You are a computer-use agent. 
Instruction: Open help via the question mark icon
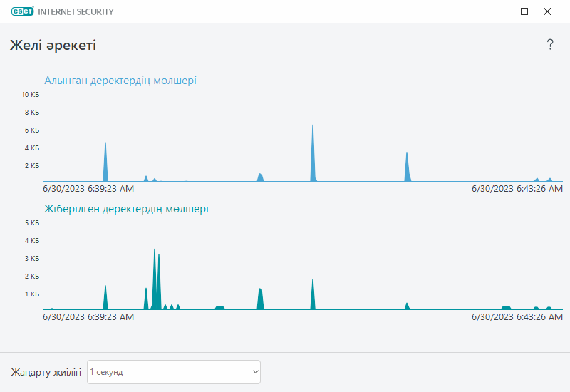(x=550, y=45)
